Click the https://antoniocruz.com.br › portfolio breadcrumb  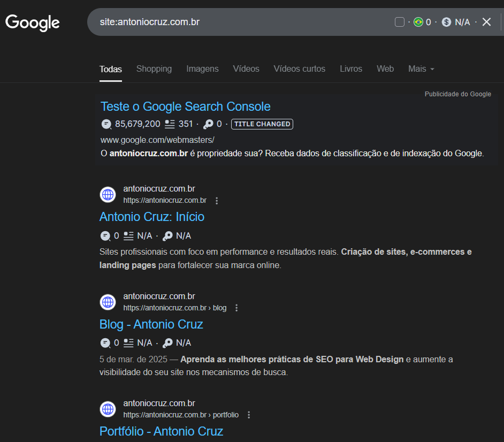[181, 415]
